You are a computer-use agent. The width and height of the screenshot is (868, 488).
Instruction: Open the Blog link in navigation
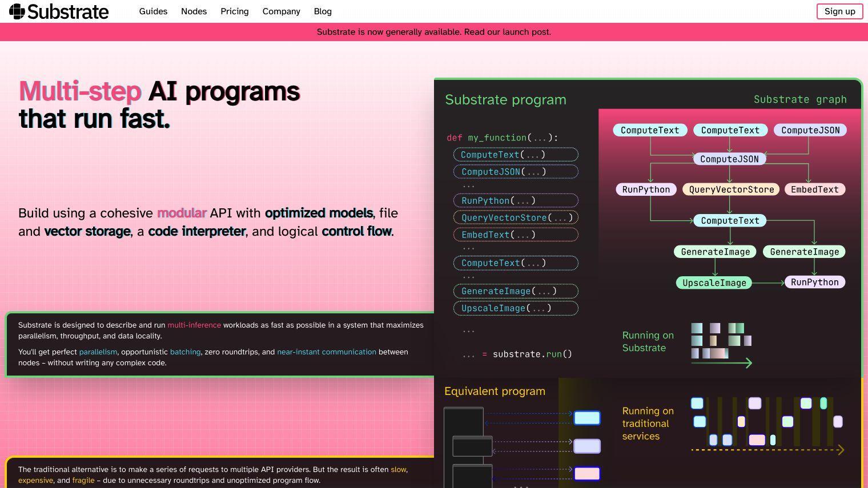(323, 11)
